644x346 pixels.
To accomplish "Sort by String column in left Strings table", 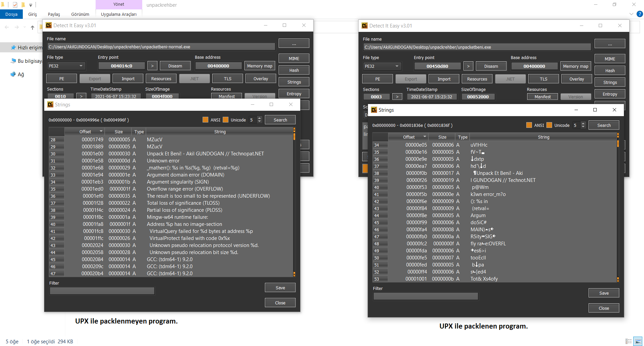I will tap(220, 132).
